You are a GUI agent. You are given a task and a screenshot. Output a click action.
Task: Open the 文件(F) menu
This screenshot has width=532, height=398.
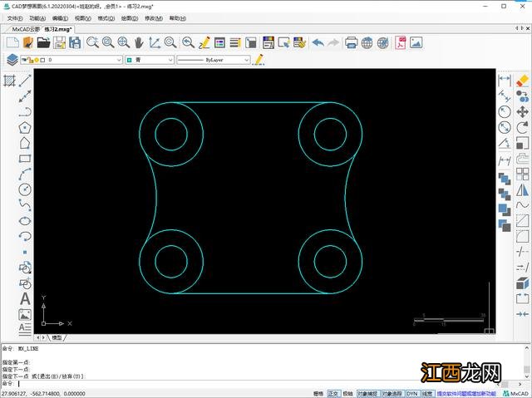point(15,17)
